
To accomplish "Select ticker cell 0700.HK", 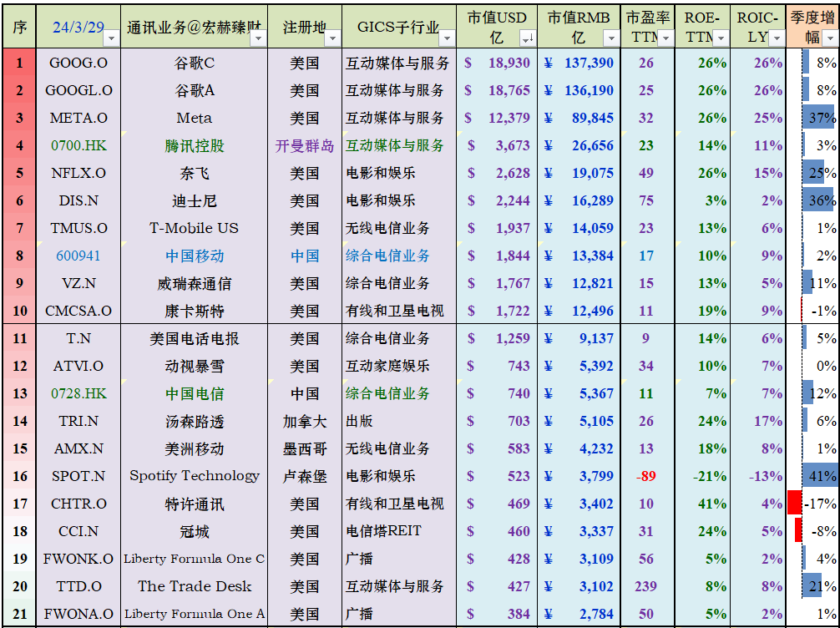I will [x=78, y=145].
